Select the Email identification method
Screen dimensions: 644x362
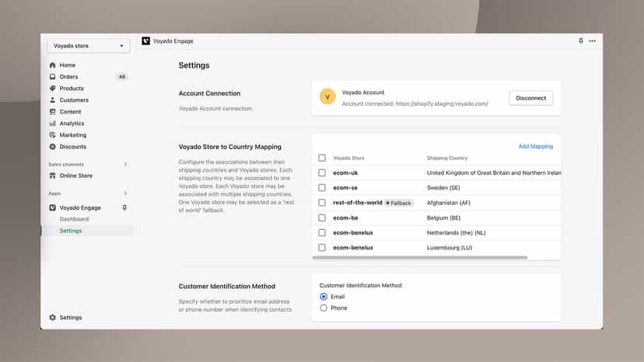(324, 296)
